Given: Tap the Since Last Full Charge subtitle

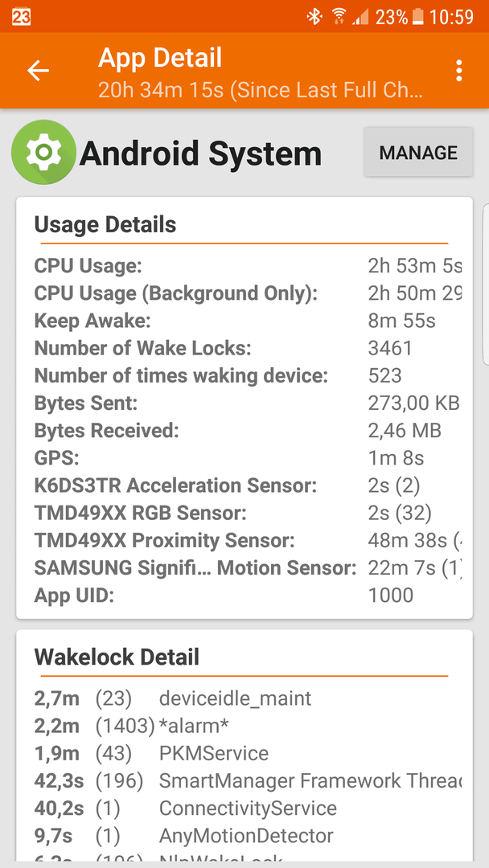Looking at the screenshot, I should tap(261, 89).
